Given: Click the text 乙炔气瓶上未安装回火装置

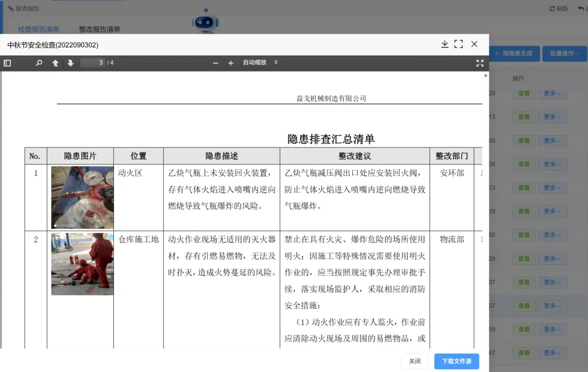Looking at the screenshot, I should tap(217, 173).
